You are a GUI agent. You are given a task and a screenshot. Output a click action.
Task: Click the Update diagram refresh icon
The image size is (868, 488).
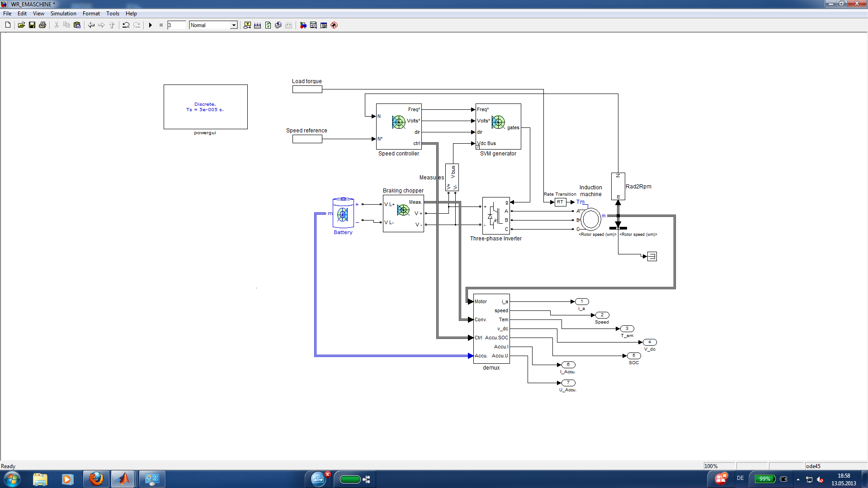268,25
